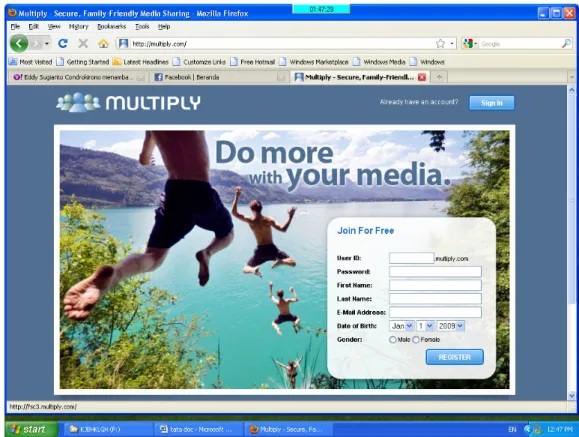Switch to the KJBHKLGH (F:) folder taskbar button
The width and height of the screenshot is (579, 437).
107,429
